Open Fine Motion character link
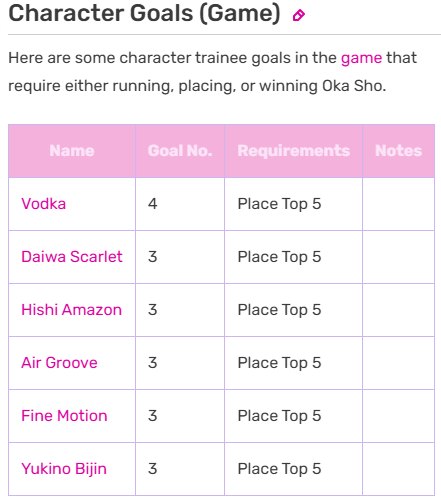The image size is (441, 497). (x=64, y=416)
